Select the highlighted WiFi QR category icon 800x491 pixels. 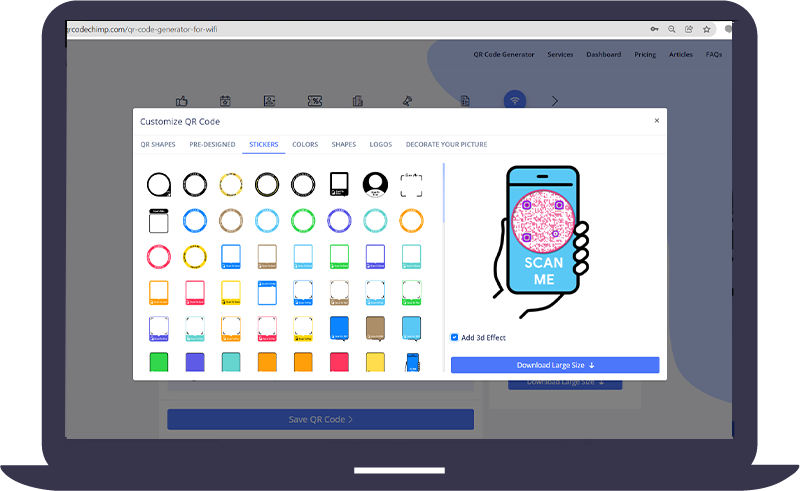515,100
